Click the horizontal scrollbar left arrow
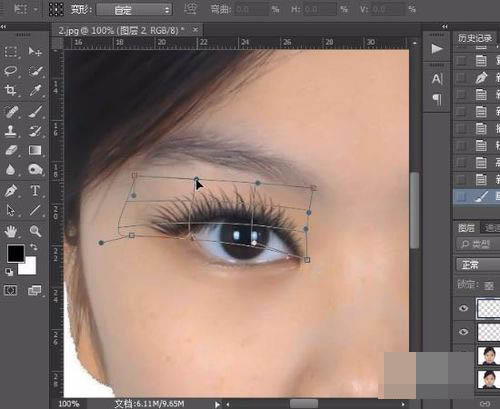500x409 pixels. coord(228,404)
